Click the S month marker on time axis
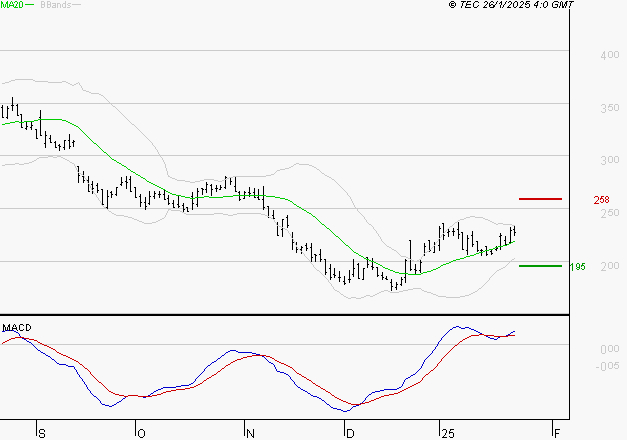The image size is (627, 440). coord(42,434)
